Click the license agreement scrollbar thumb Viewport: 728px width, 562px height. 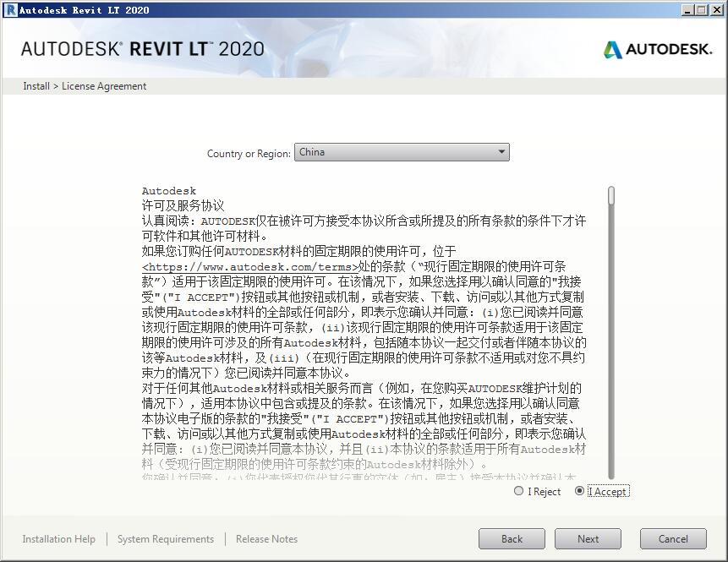611,195
